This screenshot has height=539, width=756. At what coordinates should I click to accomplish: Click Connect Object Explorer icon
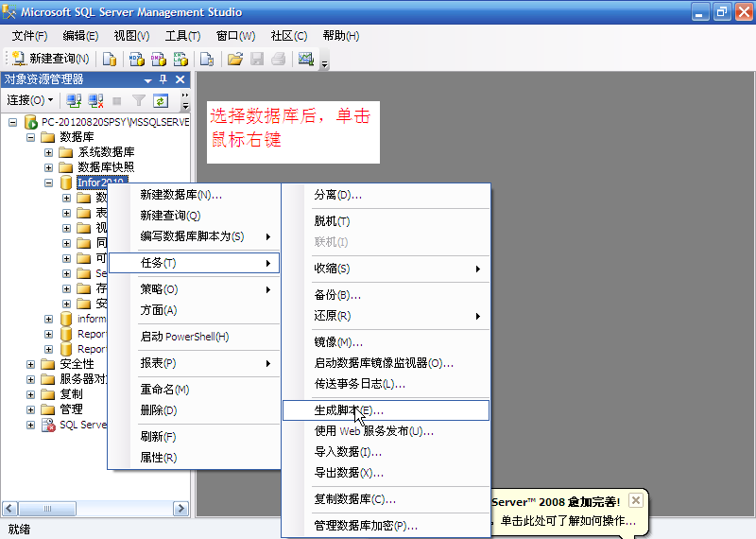click(74, 100)
